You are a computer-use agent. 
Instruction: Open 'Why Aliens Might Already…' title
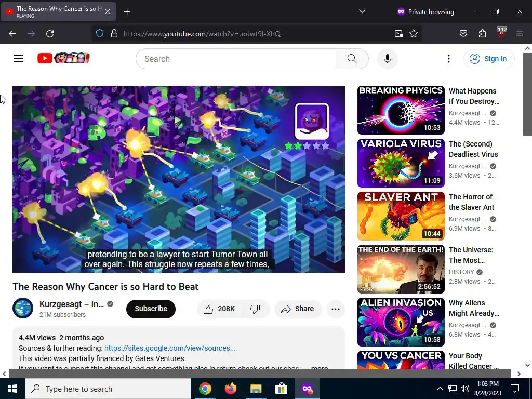point(474,308)
